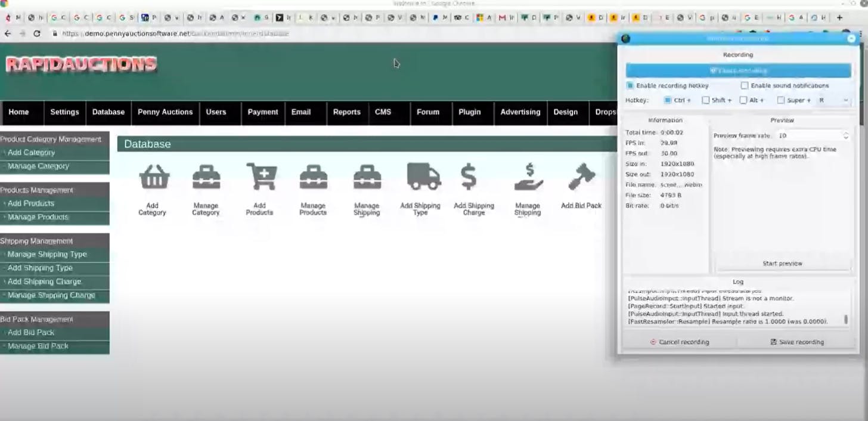Open the Forum menu item

[428, 112]
